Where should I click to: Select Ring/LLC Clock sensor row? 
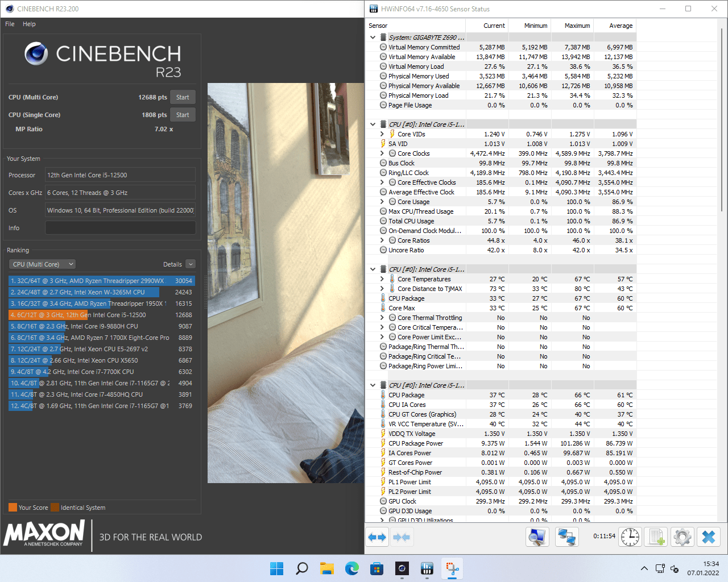click(500, 173)
